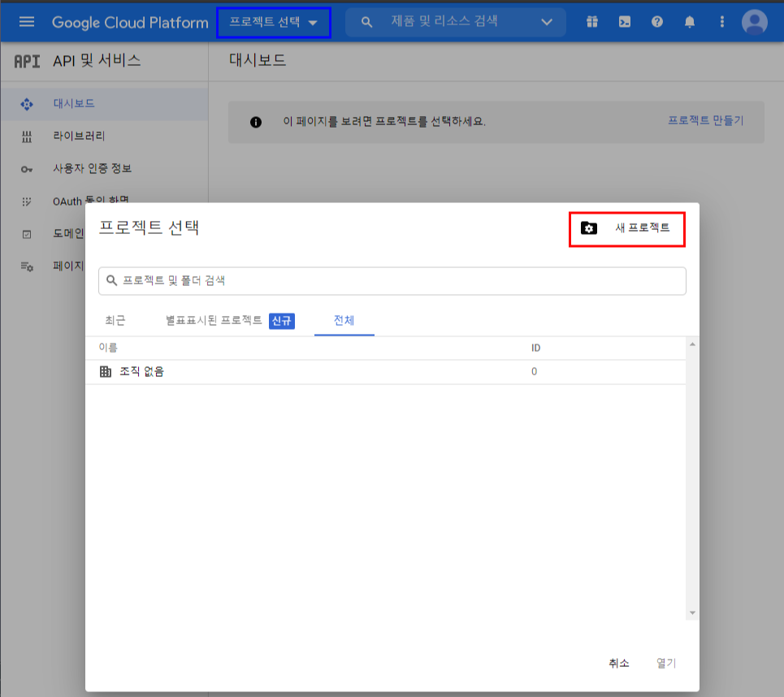Click the 프로젝트 선택 dialog title
Viewport: 784px width, 697px height.
[149, 227]
